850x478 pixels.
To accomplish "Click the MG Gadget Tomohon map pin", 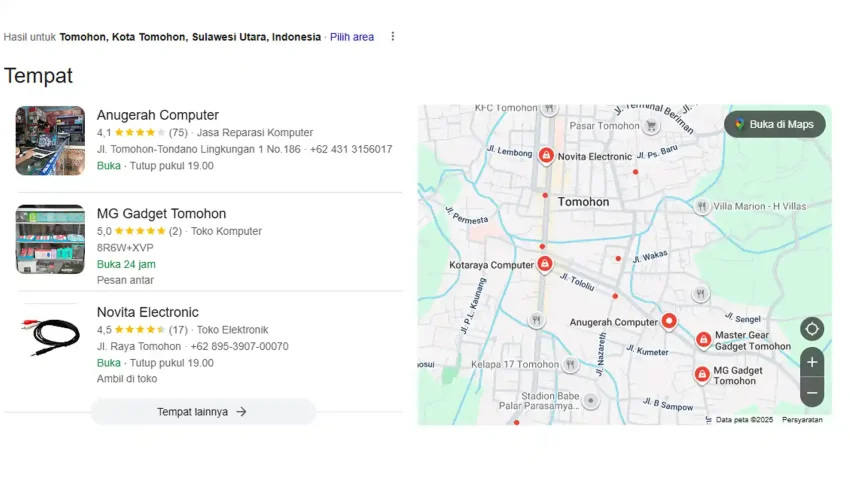I will (x=702, y=374).
